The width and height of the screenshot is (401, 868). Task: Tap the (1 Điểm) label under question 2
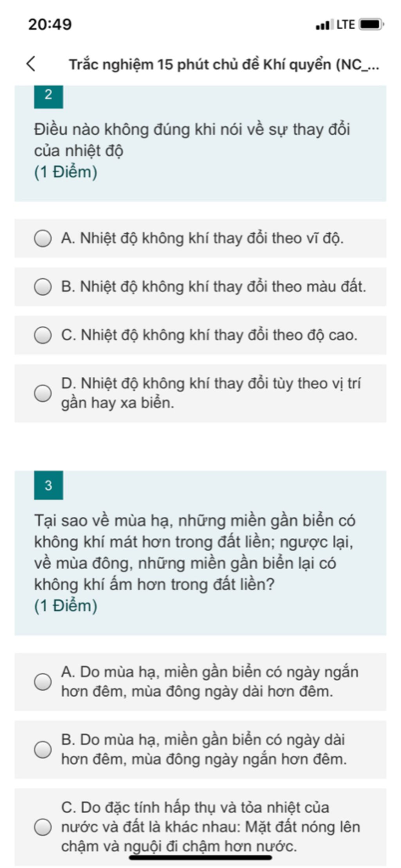coord(66,172)
